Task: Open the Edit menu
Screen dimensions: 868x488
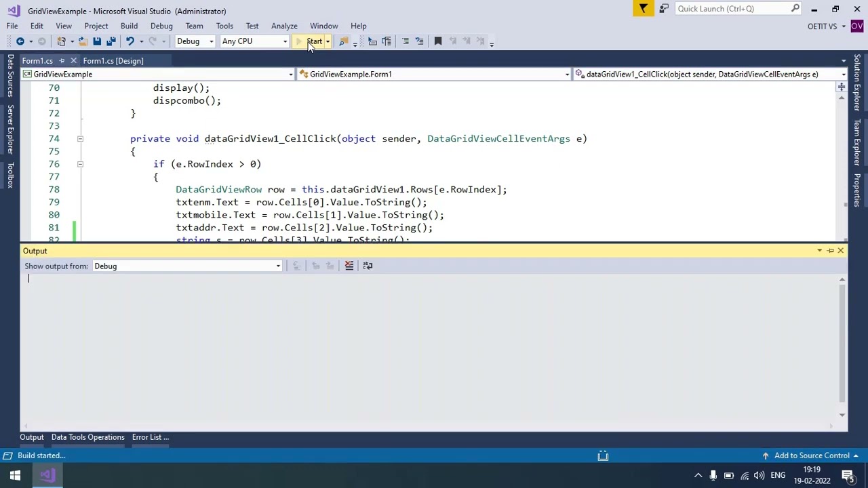Action: tap(37, 26)
